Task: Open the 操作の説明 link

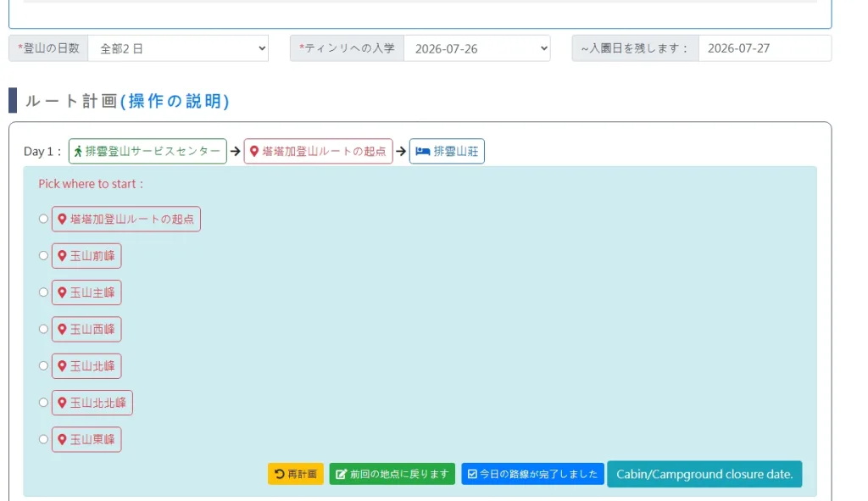Action: pos(175,101)
